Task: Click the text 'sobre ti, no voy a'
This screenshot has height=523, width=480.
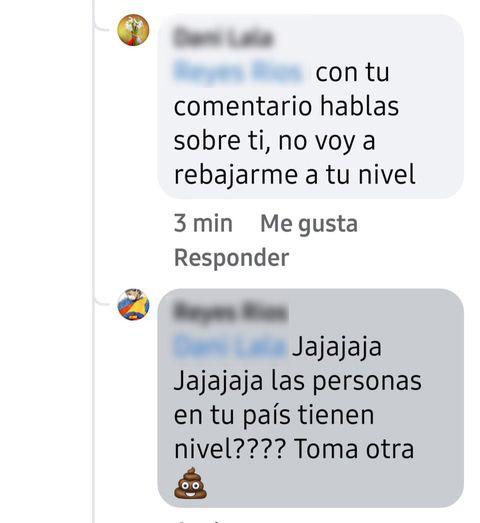Action: [275, 141]
